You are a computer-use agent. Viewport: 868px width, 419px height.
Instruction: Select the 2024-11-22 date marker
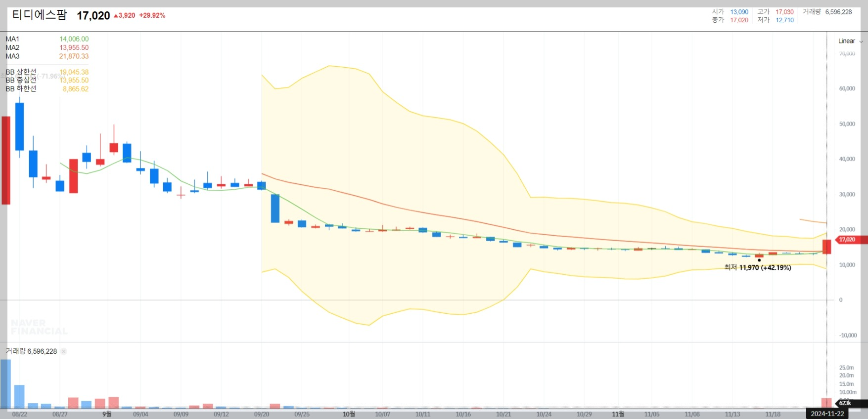click(x=827, y=414)
